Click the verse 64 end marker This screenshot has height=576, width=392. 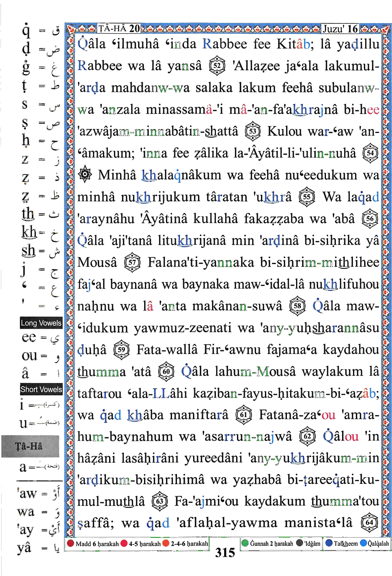click(x=369, y=523)
